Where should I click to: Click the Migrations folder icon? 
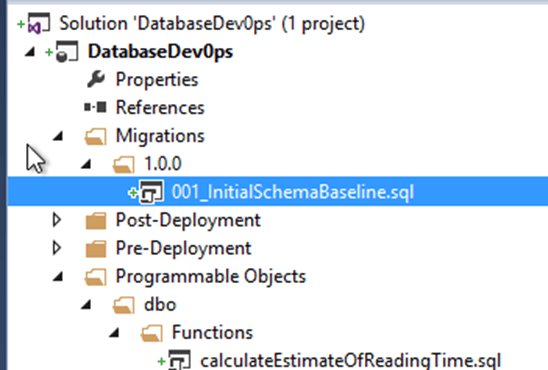click(x=95, y=136)
